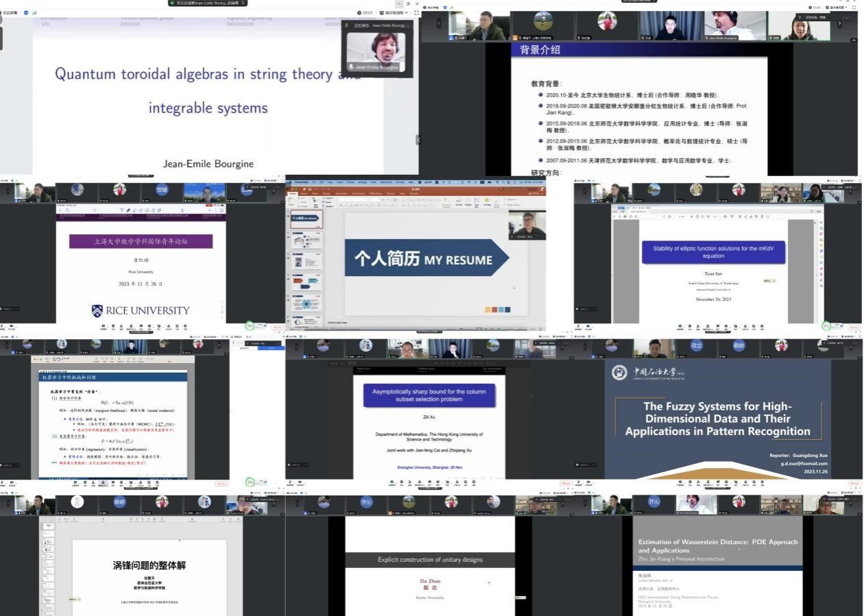Click green signal bars network status icon

point(34,12)
